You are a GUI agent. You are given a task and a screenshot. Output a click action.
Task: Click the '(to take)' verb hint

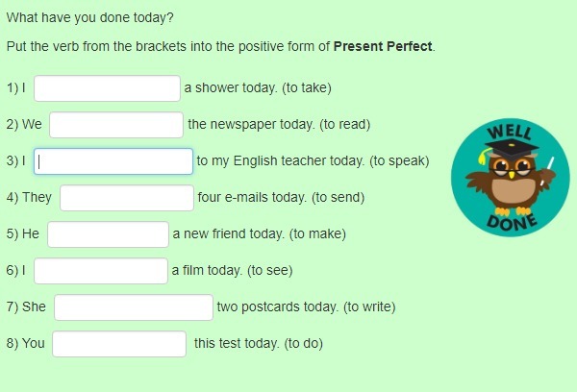coord(307,87)
